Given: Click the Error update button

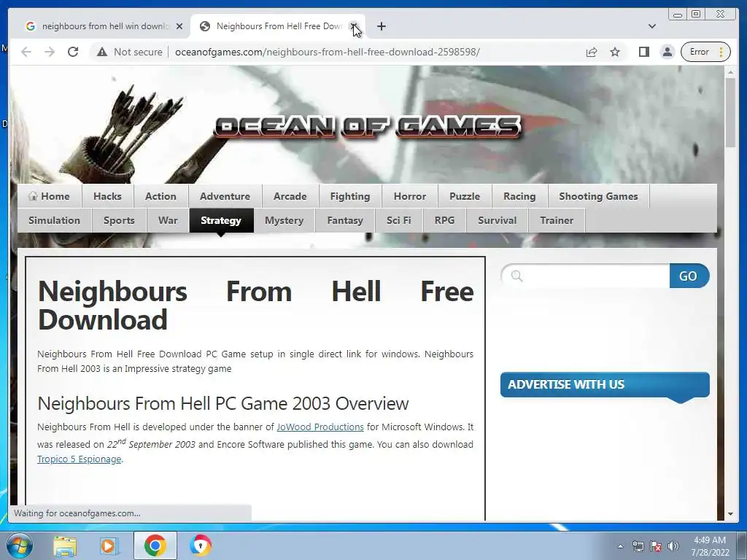Looking at the screenshot, I should 705,52.
